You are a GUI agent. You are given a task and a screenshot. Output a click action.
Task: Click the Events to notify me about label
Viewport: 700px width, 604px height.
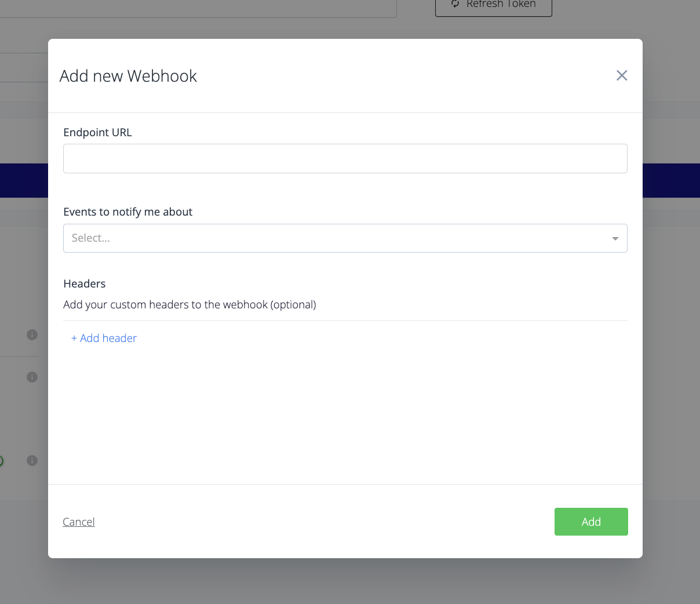tap(127, 212)
